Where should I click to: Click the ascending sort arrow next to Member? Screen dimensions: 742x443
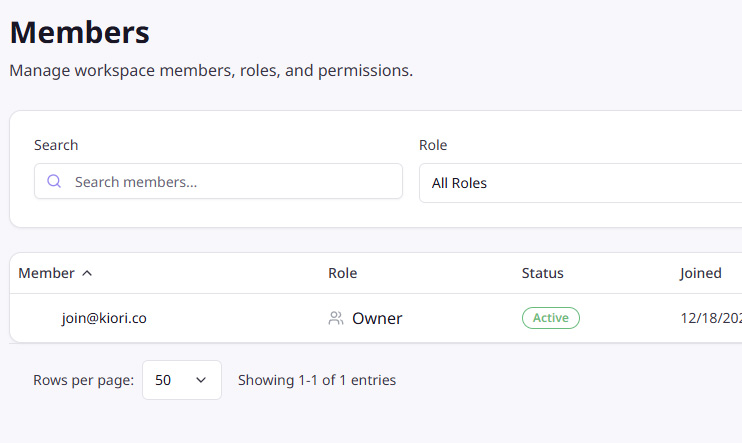pos(87,273)
